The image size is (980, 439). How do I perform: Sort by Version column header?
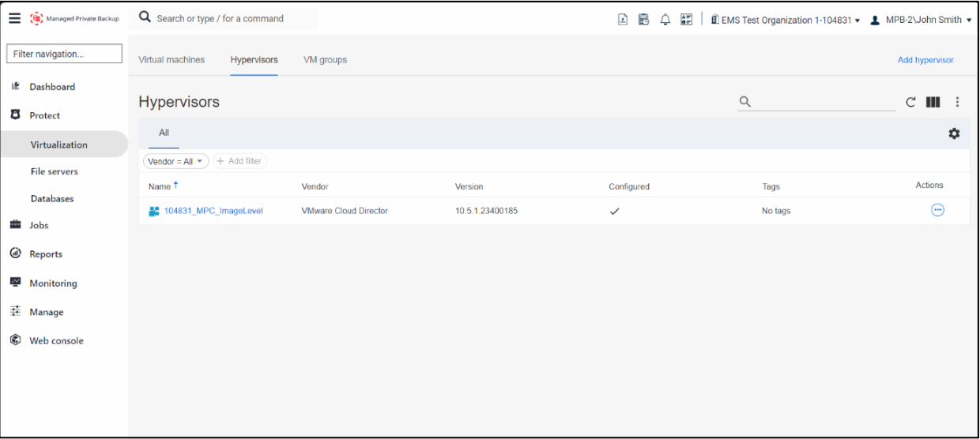(x=469, y=187)
